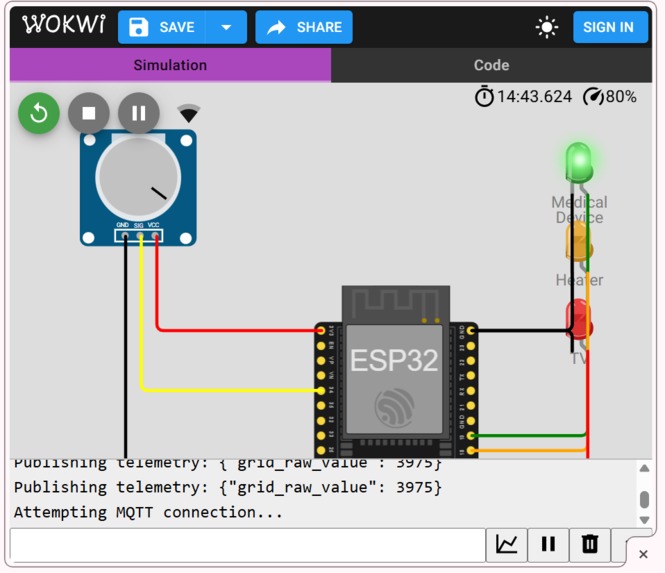Select the potentiometer VCC pin
The height and width of the screenshot is (573, 665).
tap(156, 235)
